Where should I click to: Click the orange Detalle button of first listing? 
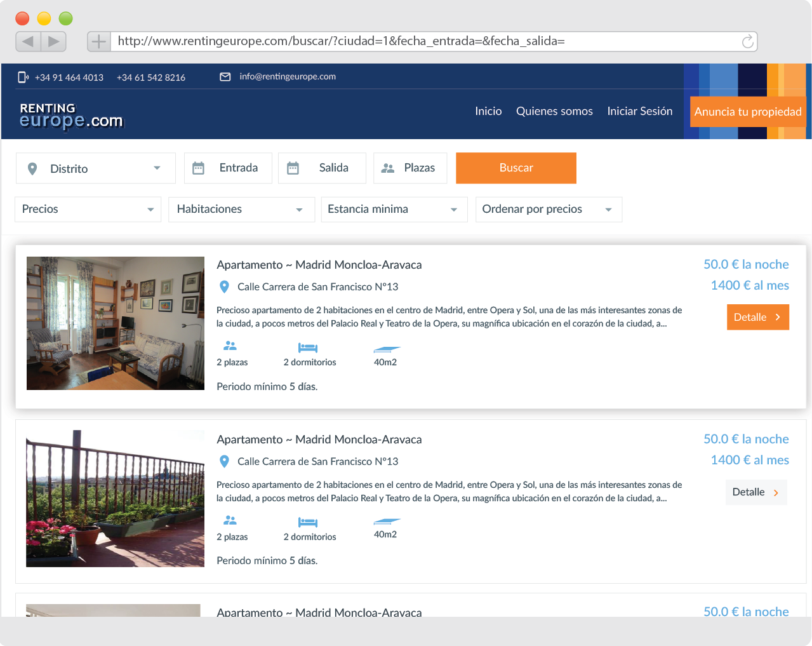pyautogui.click(x=758, y=318)
